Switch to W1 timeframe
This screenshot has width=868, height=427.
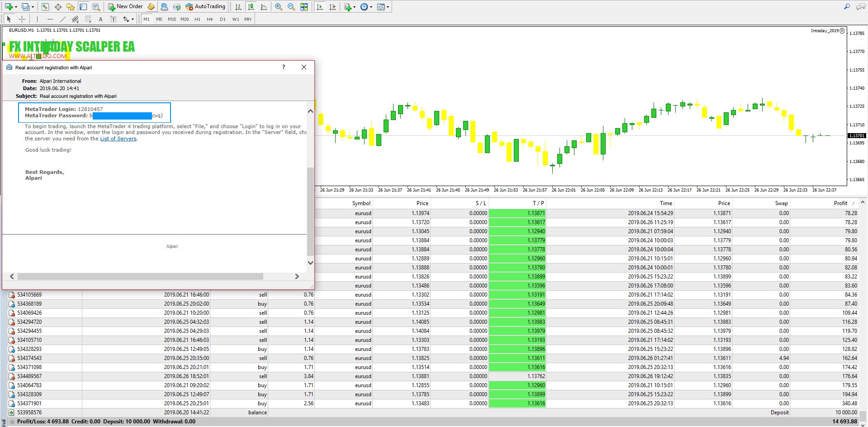click(x=235, y=19)
